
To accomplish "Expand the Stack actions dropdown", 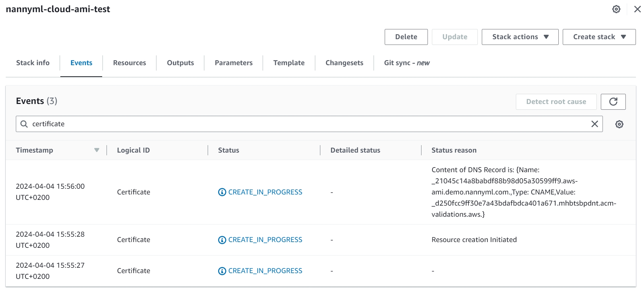I will point(520,37).
